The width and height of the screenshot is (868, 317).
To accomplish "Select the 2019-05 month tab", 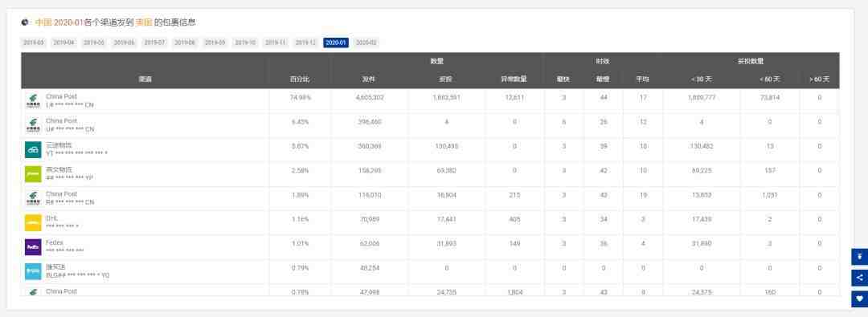I will click(93, 43).
